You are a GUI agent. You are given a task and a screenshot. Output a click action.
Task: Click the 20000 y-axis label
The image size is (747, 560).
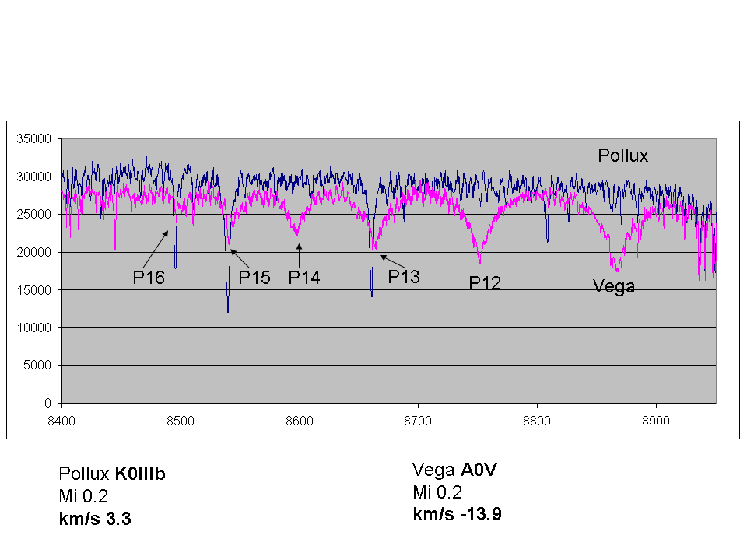tap(33, 252)
